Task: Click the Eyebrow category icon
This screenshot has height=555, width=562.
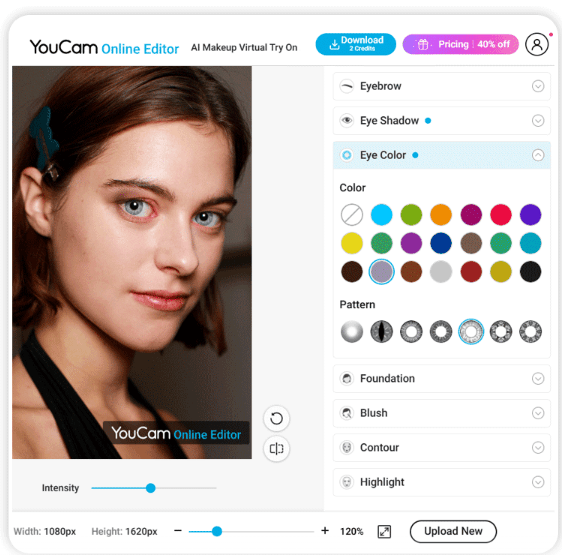Action: coord(347,86)
